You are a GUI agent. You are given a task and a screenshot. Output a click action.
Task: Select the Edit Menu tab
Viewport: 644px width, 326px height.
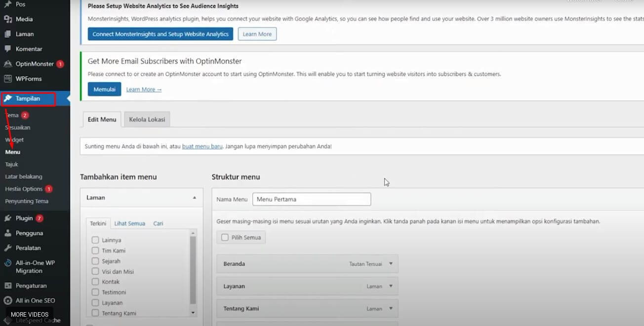coord(102,119)
